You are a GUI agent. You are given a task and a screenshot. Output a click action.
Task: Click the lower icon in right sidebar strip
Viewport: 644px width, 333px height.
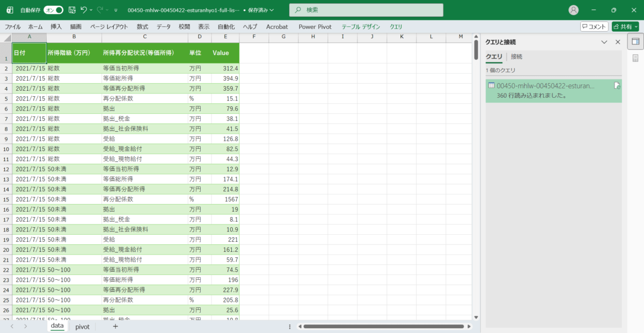coord(635,57)
